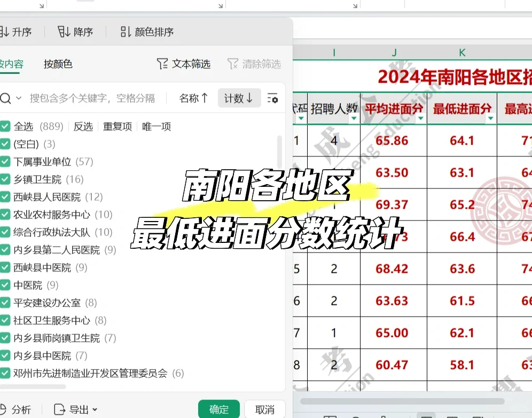Image resolution: width=532 pixels, height=418 pixels.
Task: Select cell with value 65.00
Action: click(x=394, y=333)
